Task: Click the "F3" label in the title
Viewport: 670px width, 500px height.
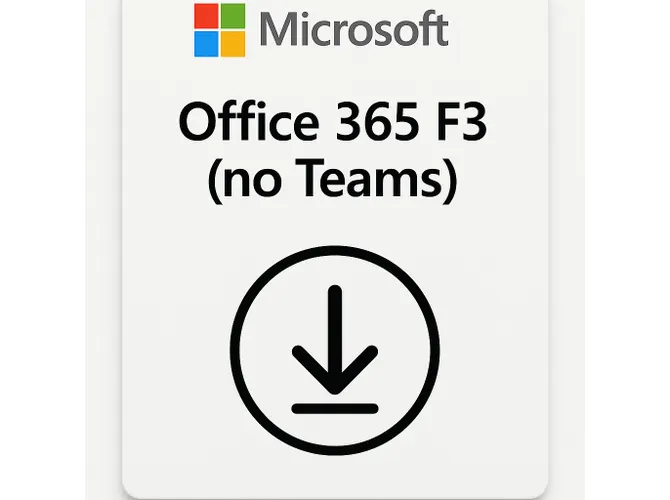Action: [x=461, y=123]
